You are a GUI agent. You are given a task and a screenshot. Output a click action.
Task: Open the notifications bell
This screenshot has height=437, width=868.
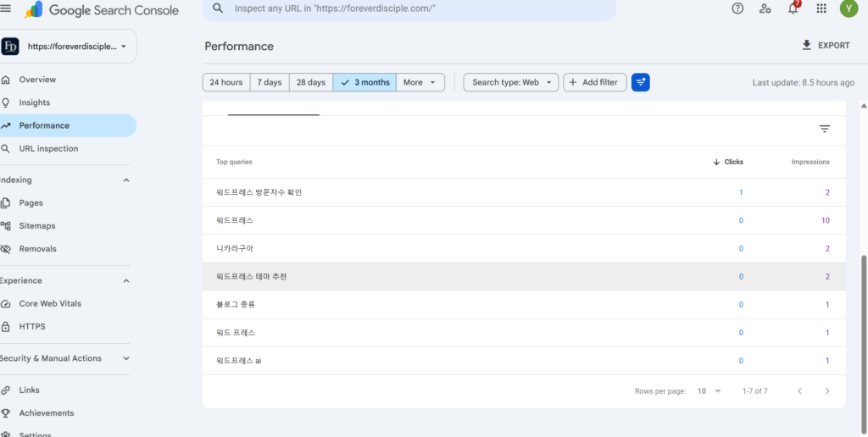click(793, 8)
